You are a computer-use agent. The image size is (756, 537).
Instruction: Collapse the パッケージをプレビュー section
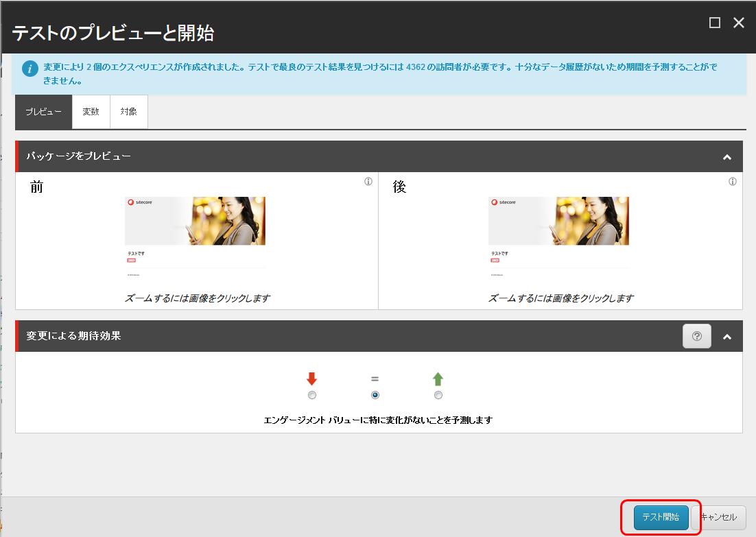tap(727, 156)
